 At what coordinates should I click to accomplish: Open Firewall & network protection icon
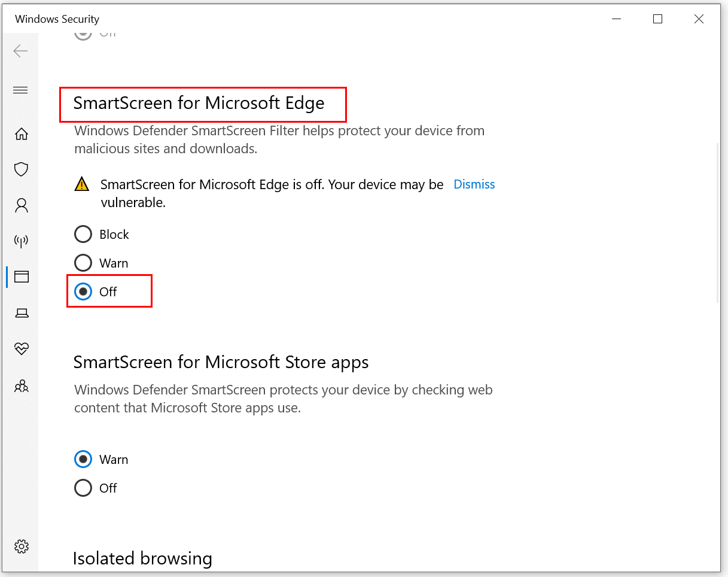(x=22, y=241)
